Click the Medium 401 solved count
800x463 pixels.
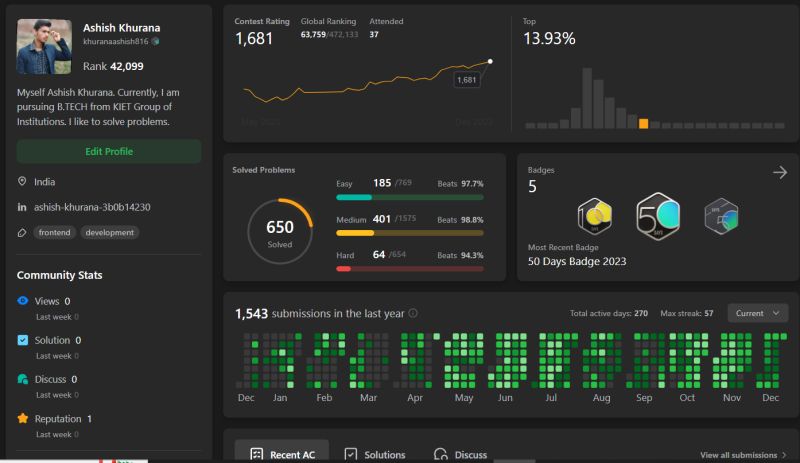pos(382,219)
